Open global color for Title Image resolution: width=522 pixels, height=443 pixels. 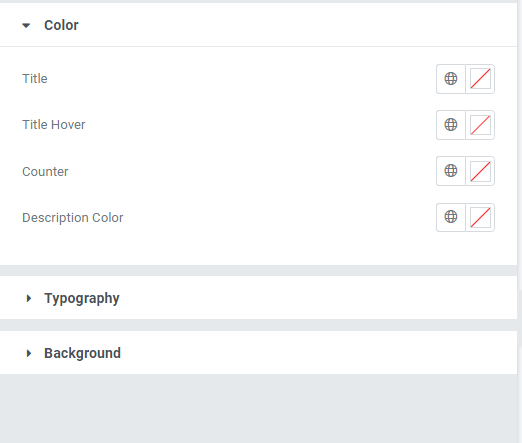pos(451,79)
